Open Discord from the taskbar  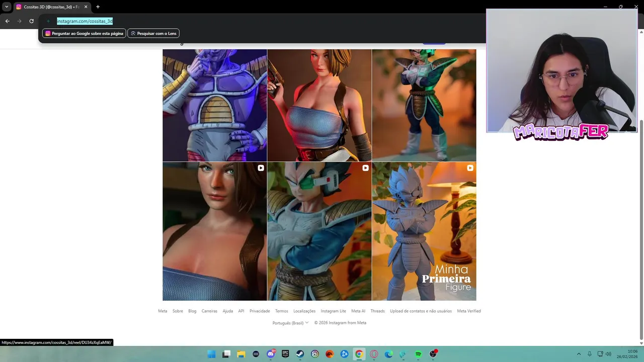[x=271, y=354]
